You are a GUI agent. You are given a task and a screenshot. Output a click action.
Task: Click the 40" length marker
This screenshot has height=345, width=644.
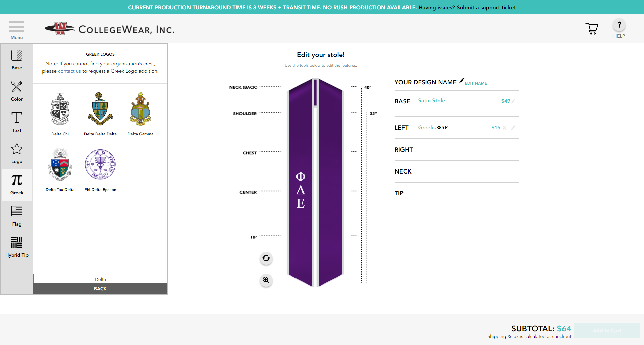pyautogui.click(x=368, y=88)
